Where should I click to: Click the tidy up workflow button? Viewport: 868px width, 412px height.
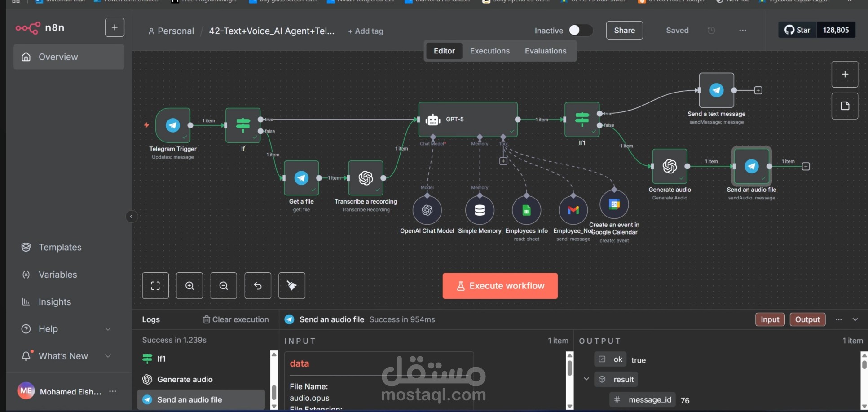292,286
